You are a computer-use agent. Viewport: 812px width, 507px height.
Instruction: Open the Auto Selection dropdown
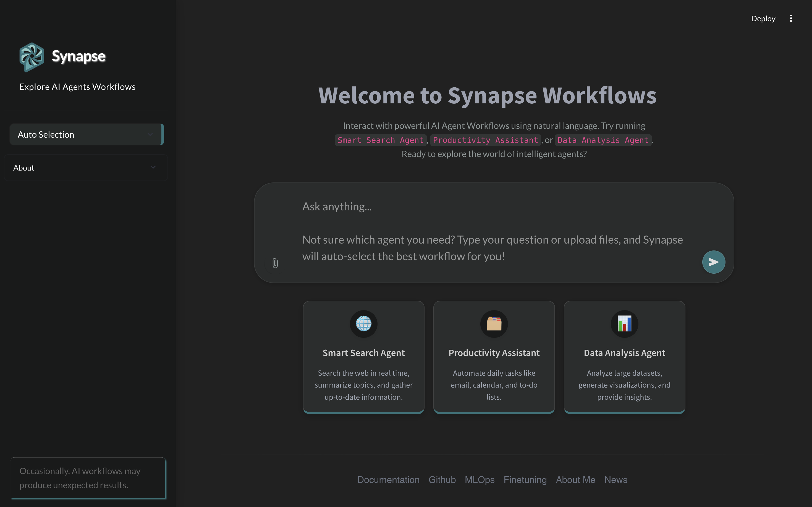85,134
